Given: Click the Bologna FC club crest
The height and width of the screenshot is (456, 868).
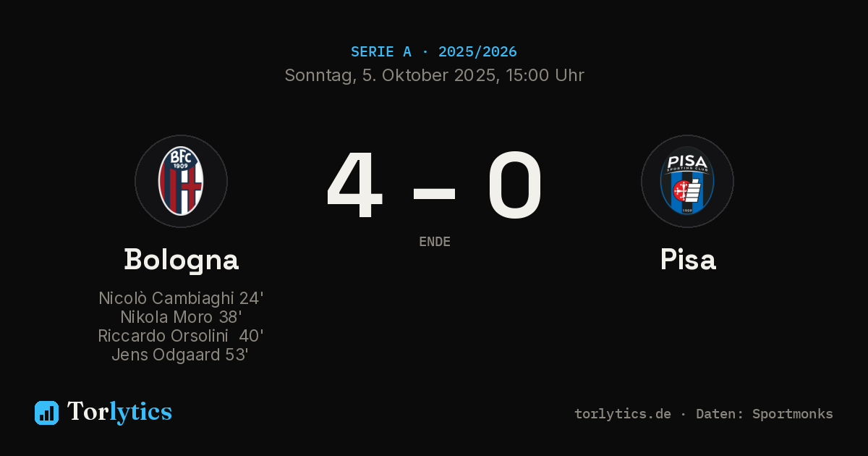Looking at the screenshot, I should point(181,181).
